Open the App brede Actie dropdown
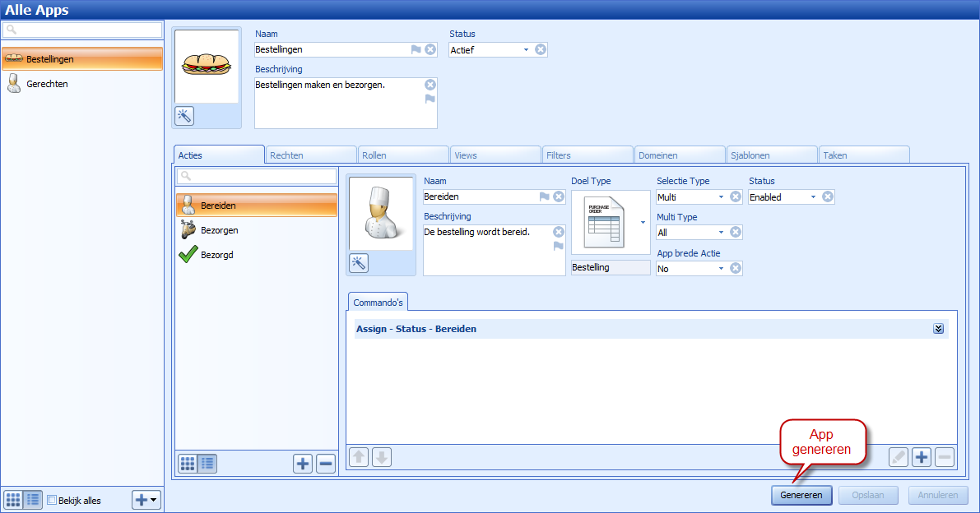 pos(721,269)
